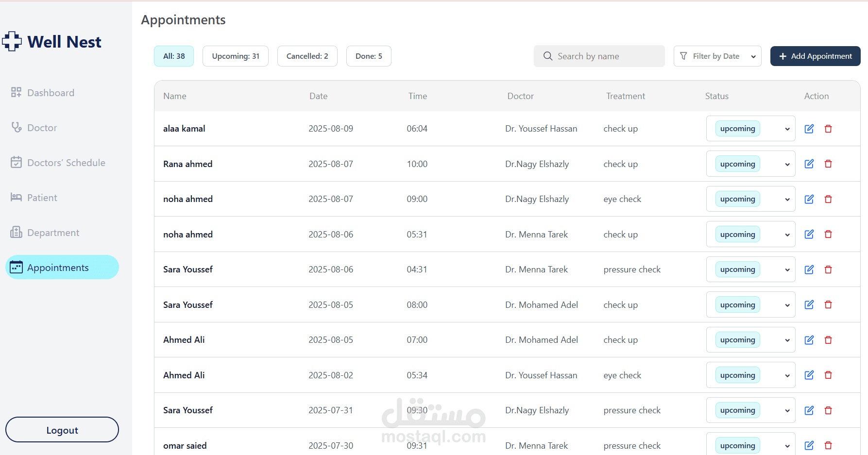Viewport: 868px width, 455px height.
Task: Focus the Search by name field
Action: click(599, 56)
